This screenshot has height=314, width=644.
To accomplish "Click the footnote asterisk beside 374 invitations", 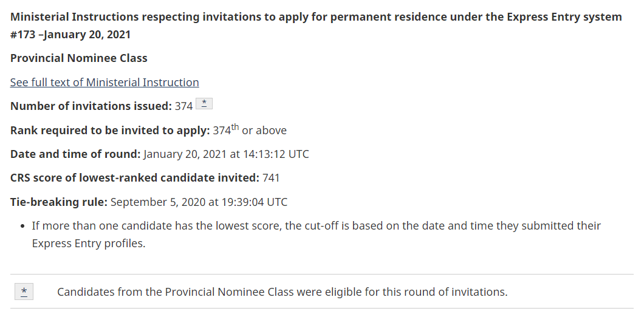I will [x=205, y=104].
